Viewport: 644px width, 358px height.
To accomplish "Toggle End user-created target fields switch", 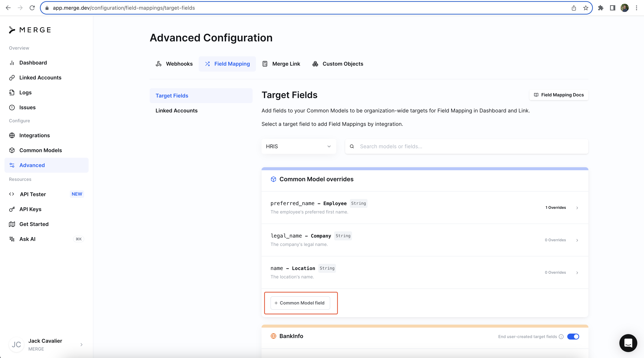I will pos(573,337).
